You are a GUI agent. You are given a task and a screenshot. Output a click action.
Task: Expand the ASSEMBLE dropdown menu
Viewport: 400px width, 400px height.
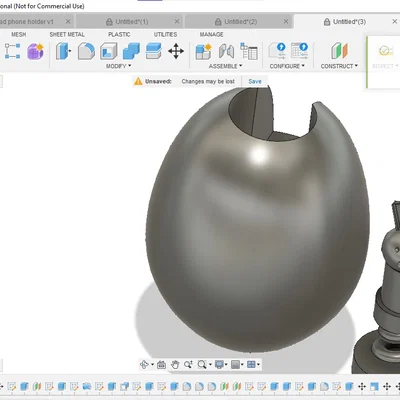coord(225,66)
